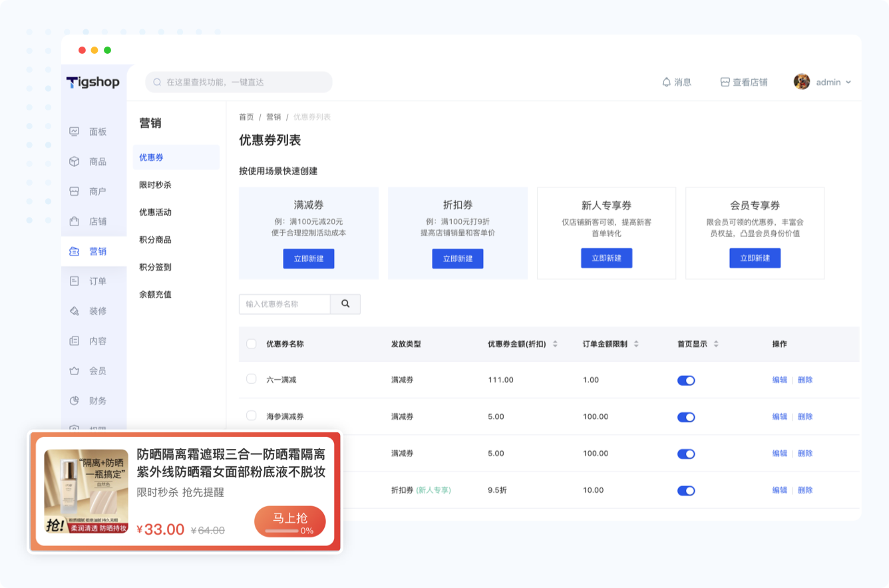Click 马上抢 button in promo card
Image resolution: width=889 pixels, height=588 pixels.
290,521
